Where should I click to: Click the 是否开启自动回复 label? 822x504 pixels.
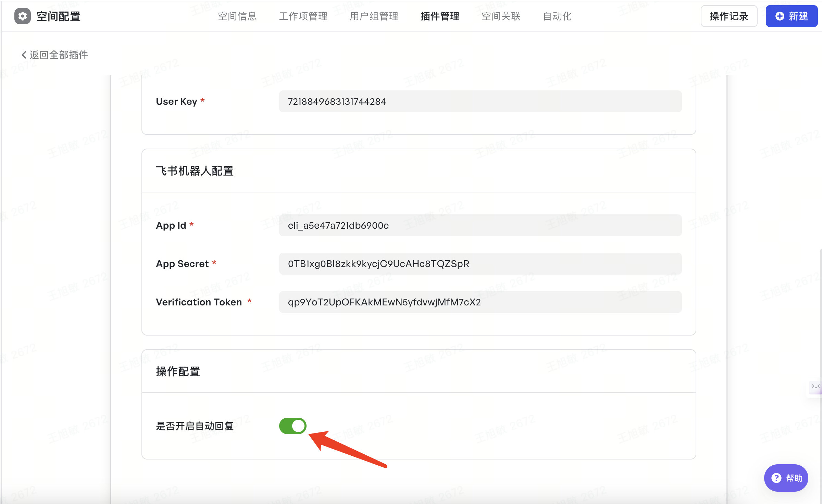(195, 426)
